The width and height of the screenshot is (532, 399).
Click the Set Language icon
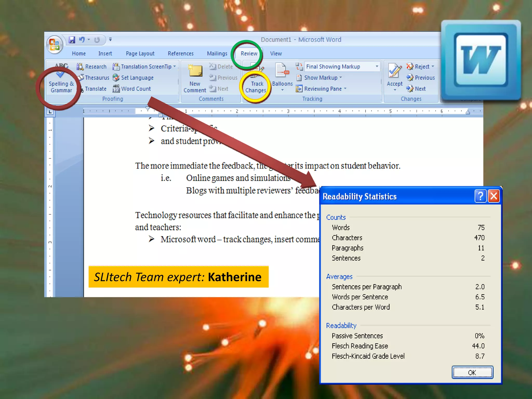pyautogui.click(x=116, y=78)
